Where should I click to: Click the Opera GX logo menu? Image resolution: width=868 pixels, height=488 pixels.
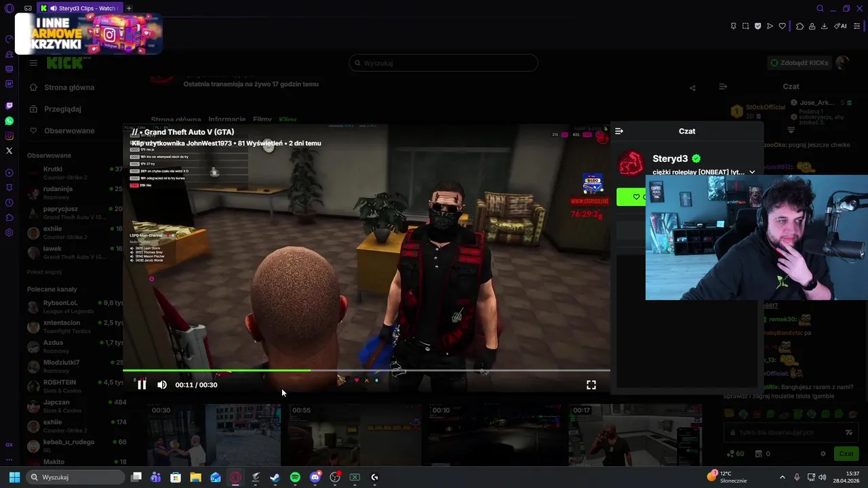pyautogui.click(x=9, y=8)
